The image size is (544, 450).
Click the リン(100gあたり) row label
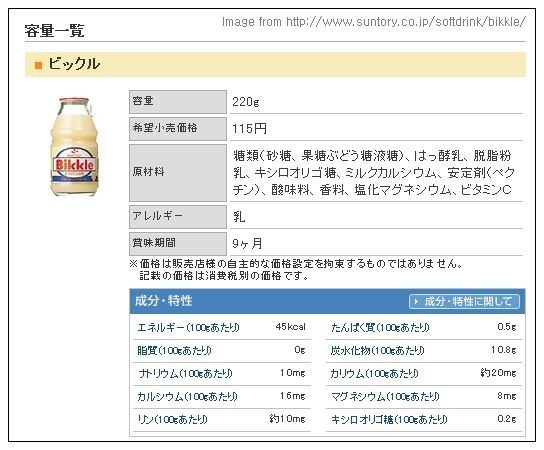click(x=172, y=419)
